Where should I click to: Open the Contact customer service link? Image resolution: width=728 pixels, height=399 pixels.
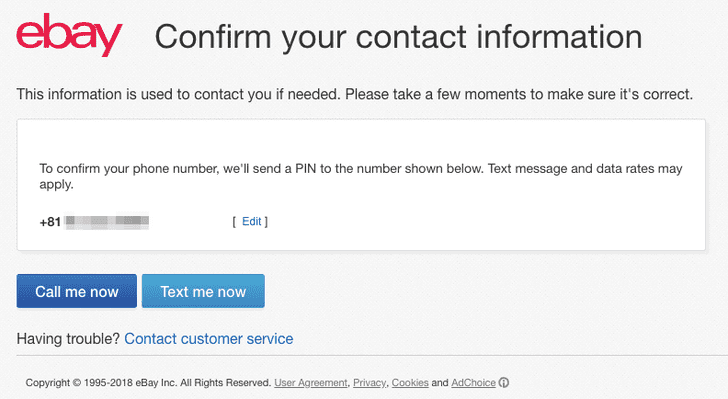[x=208, y=339]
